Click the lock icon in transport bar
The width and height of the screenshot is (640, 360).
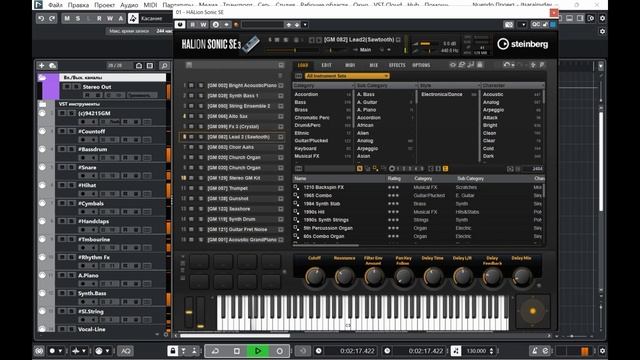click(x=173, y=351)
